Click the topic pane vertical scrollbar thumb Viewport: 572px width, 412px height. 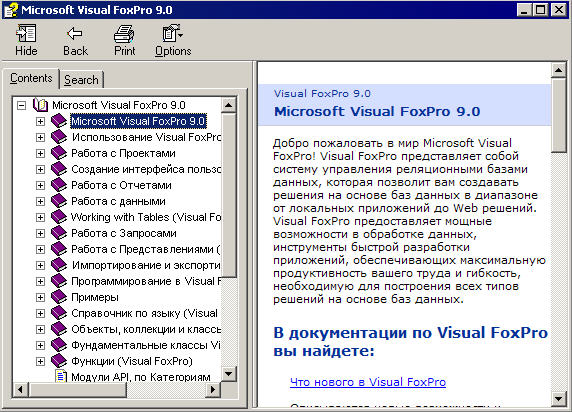pyautogui.click(x=559, y=115)
